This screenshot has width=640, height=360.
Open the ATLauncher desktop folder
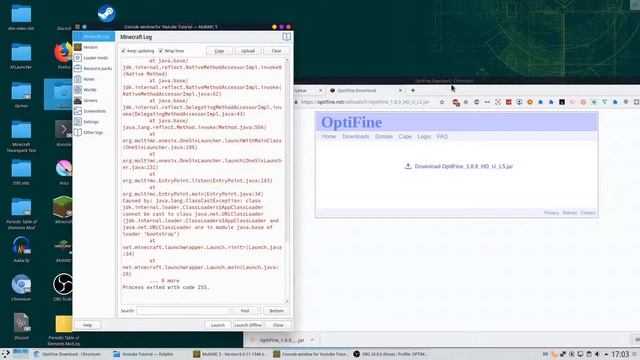pos(21,56)
